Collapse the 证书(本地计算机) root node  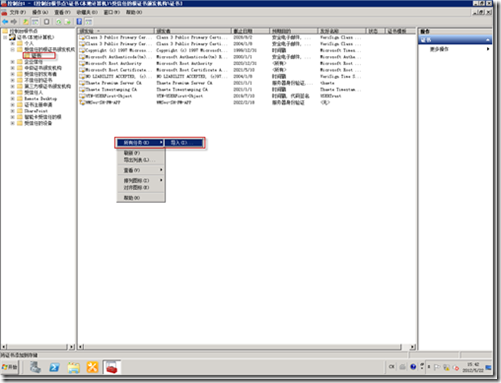point(5,37)
